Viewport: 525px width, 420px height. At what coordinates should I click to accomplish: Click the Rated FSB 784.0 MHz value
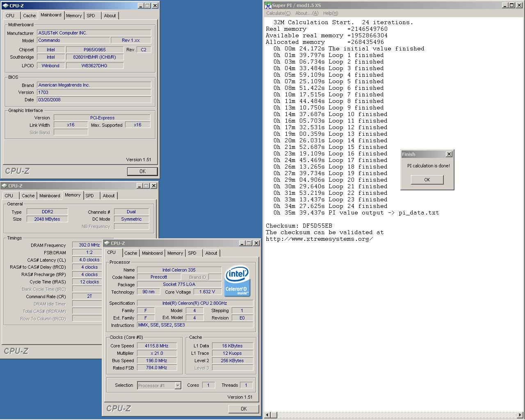point(157,367)
